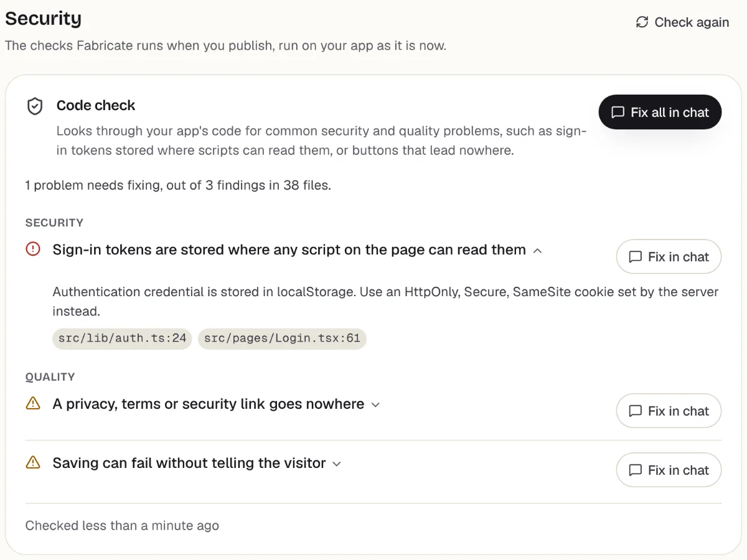
Task: Click the Checked less than a minute ago text
Action: 122,526
